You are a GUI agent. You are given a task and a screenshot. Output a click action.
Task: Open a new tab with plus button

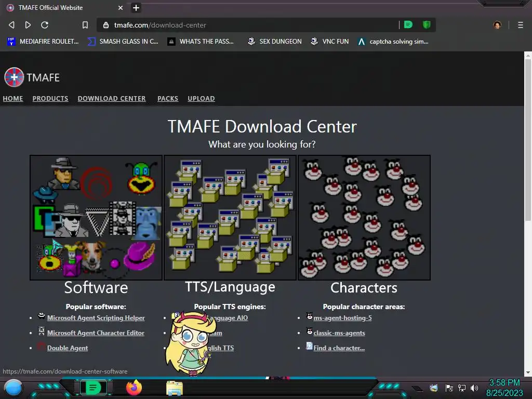pos(136,7)
